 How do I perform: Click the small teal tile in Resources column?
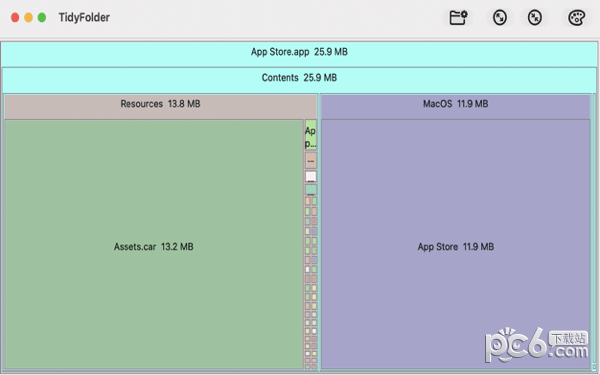311,190
